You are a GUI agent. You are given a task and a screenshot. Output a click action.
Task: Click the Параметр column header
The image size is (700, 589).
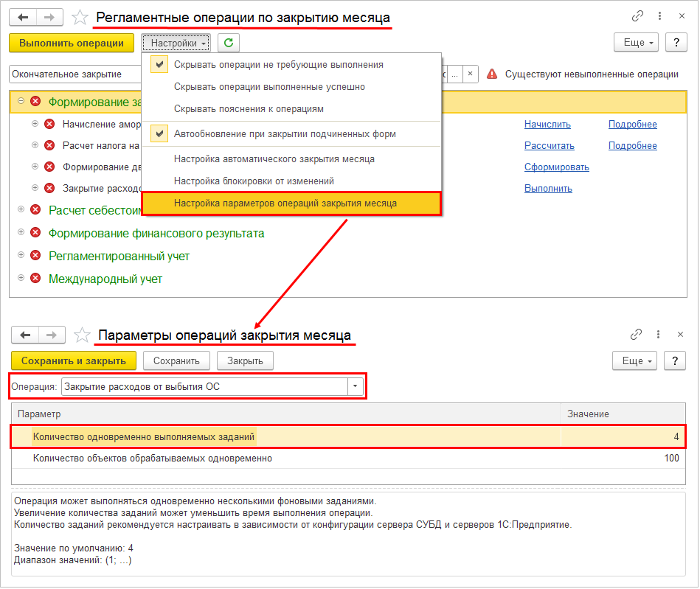pyautogui.click(x=286, y=414)
